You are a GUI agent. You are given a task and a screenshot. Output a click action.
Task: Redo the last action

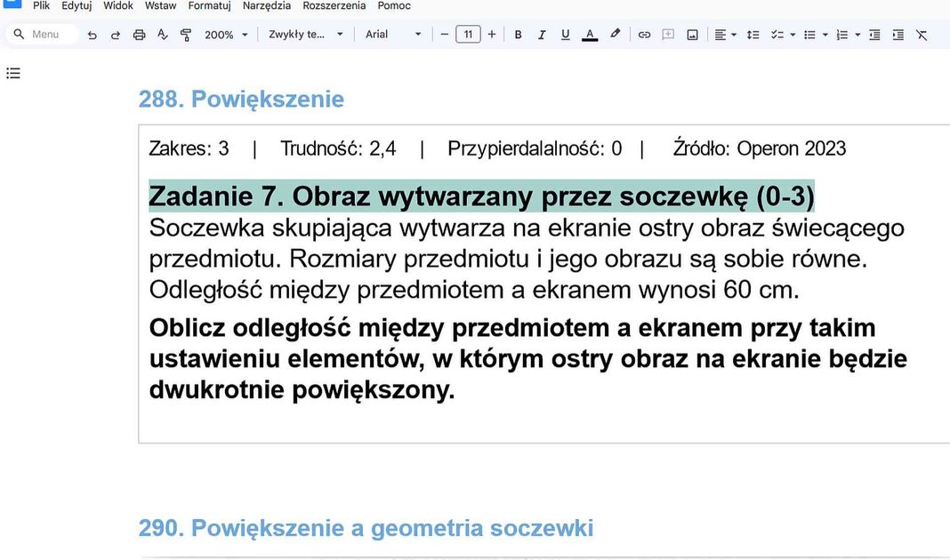coord(115,34)
